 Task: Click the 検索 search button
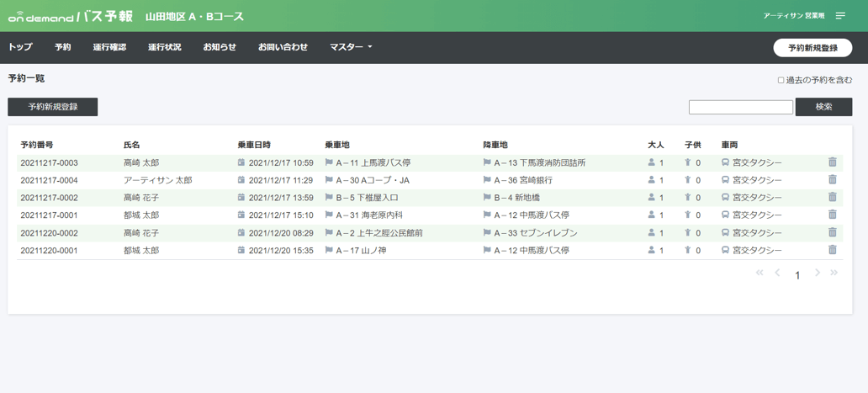coord(823,107)
